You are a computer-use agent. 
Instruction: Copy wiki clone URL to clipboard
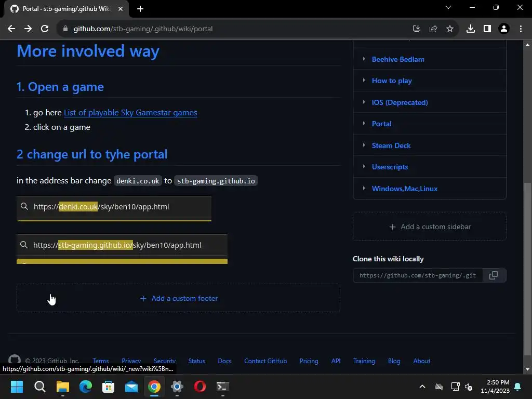(494, 275)
